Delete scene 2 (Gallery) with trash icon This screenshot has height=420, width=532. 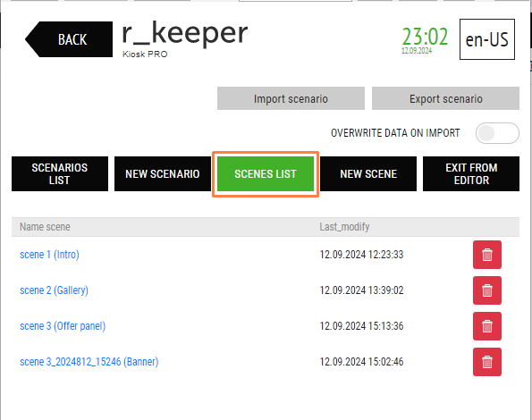click(x=487, y=290)
